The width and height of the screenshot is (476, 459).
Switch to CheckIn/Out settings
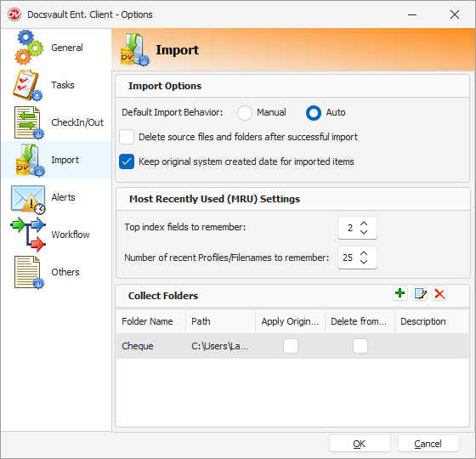coord(77,122)
